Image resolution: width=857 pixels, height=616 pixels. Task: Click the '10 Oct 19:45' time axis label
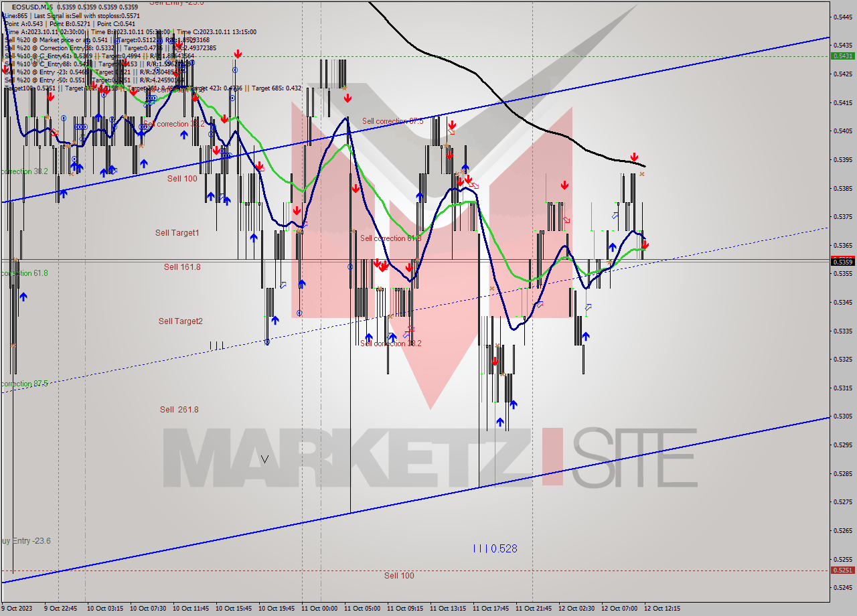coord(276,609)
